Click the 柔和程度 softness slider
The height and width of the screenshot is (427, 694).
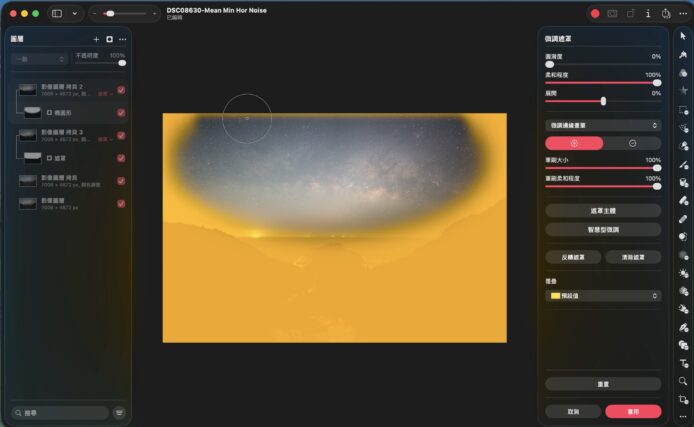coord(603,82)
